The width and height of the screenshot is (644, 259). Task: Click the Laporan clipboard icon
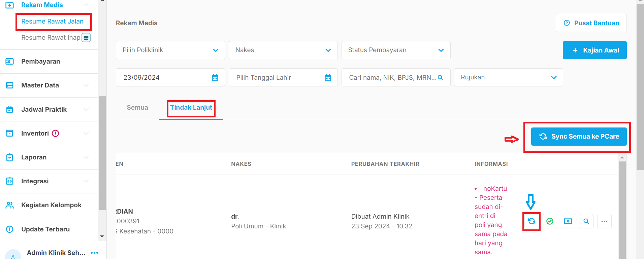(x=10, y=157)
